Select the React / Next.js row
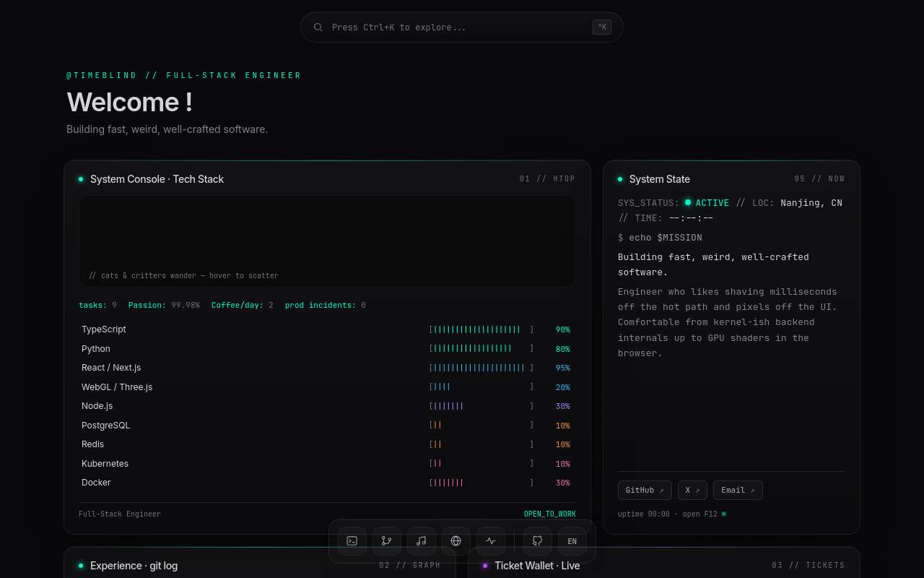 point(327,368)
